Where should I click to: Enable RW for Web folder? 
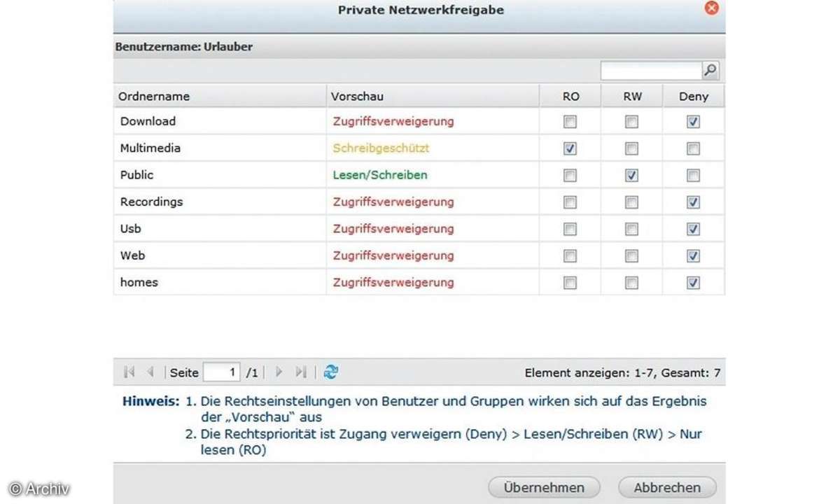coord(631,256)
